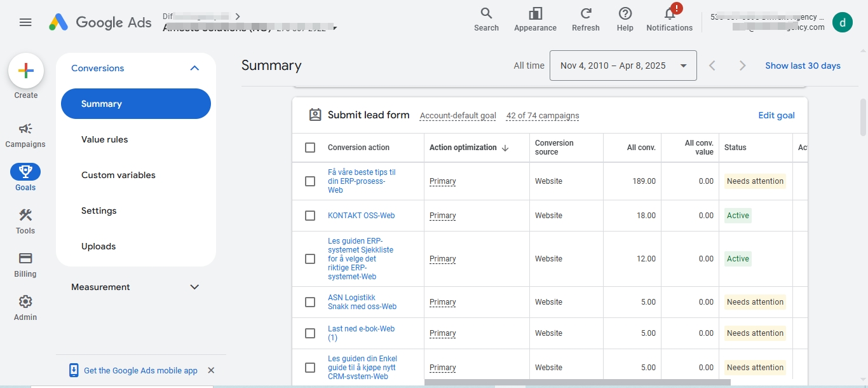The width and height of the screenshot is (868, 388).
Task: Click Get the Google Ads mobile app
Action: [140, 370]
